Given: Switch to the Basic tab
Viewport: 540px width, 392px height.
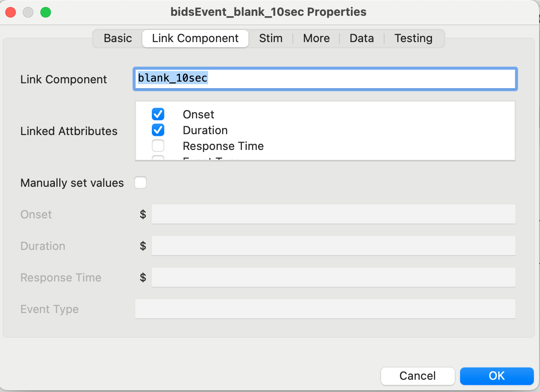Looking at the screenshot, I should pyautogui.click(x=118, y=39).
